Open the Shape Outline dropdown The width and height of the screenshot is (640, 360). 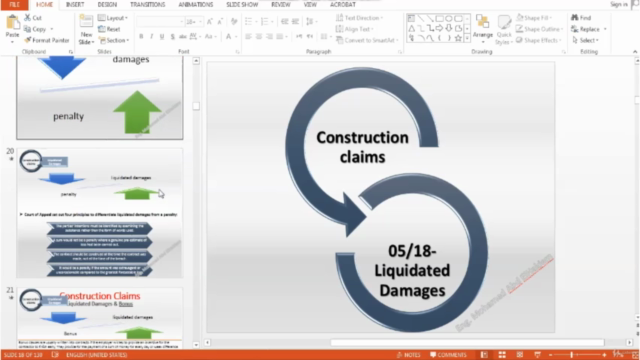(x=540, y=29)
